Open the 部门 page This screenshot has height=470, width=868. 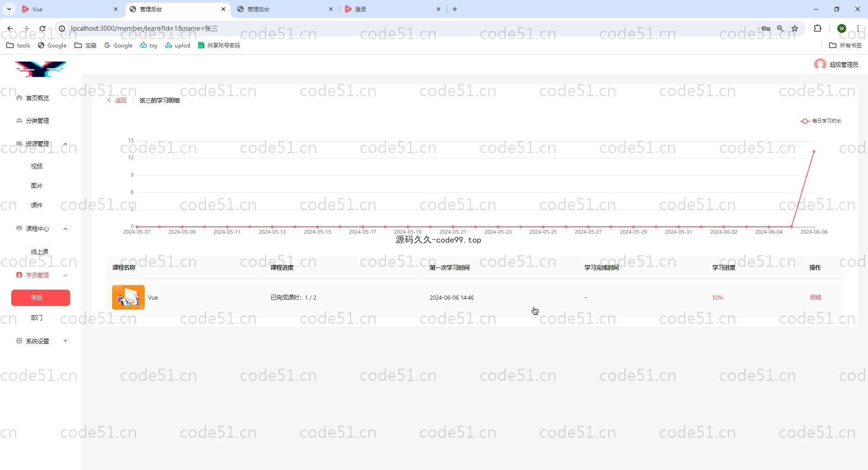[x=37, y=318]
